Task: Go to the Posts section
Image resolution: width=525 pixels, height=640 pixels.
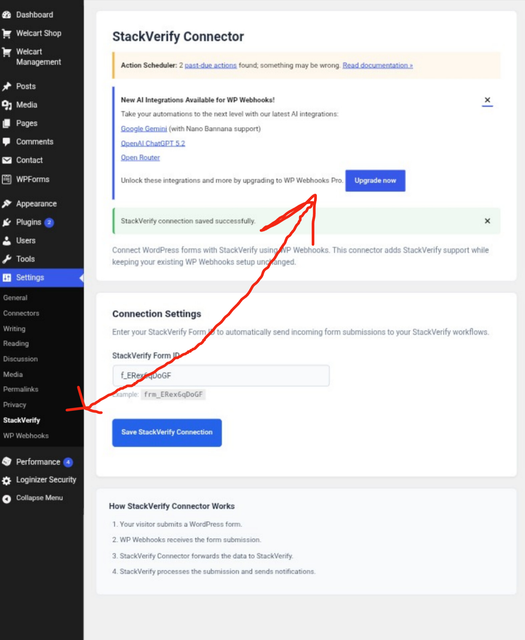Action: pyautogui.click(x=26, y=87)
